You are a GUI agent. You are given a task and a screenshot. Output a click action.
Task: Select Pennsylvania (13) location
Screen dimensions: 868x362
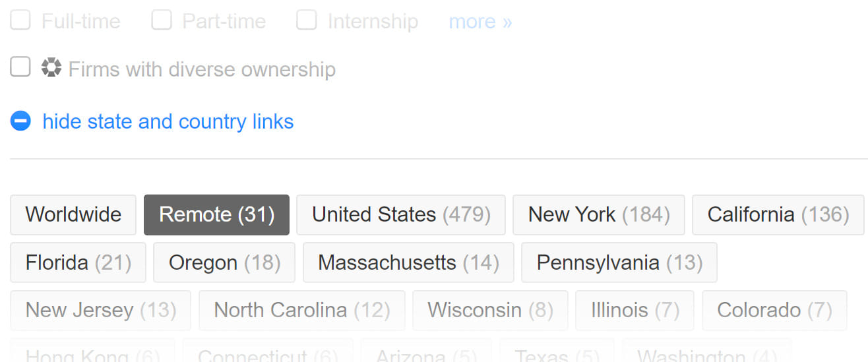coord(619,263)
